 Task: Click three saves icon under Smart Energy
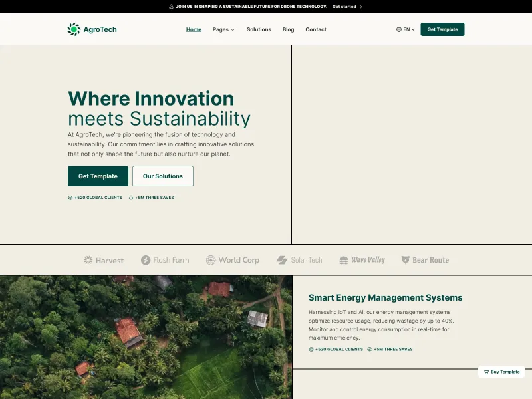[370, 350]
